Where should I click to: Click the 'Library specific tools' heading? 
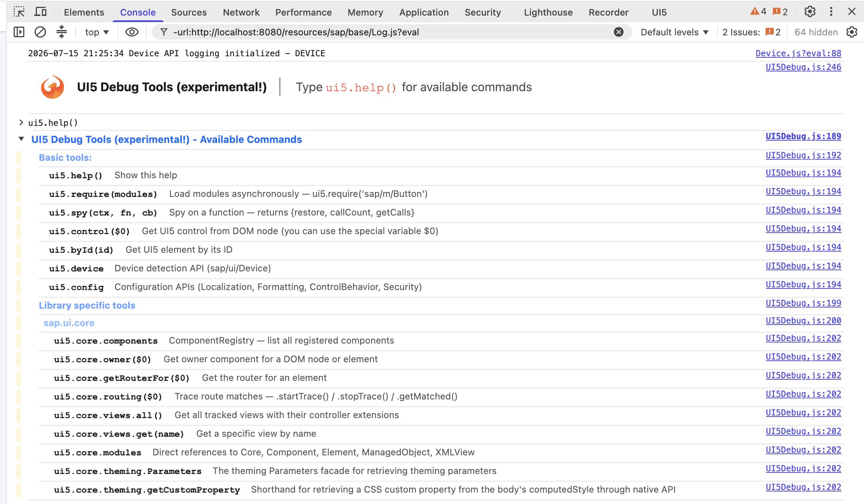[87, 305]
